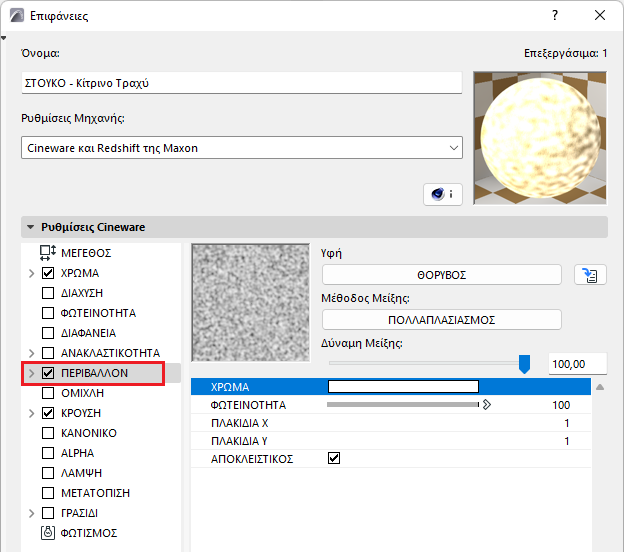
Task: Enable the ΛΑΜΨΗ channel checkbox
Action: click(48, 473)
